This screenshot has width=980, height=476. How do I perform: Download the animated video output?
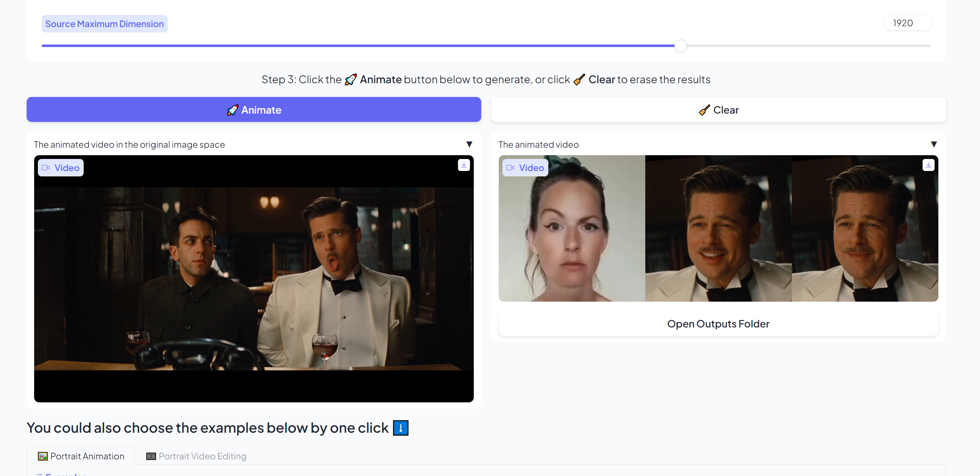click(x=928, y=165)
